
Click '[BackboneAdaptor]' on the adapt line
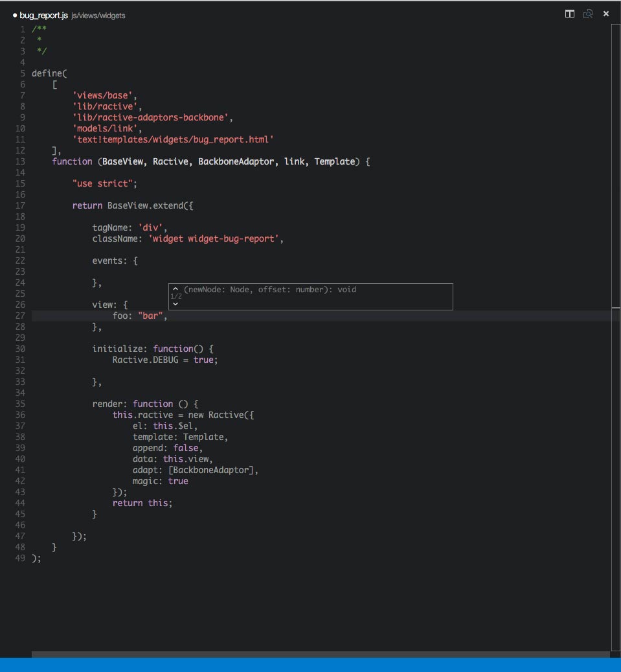pos(210,470)
